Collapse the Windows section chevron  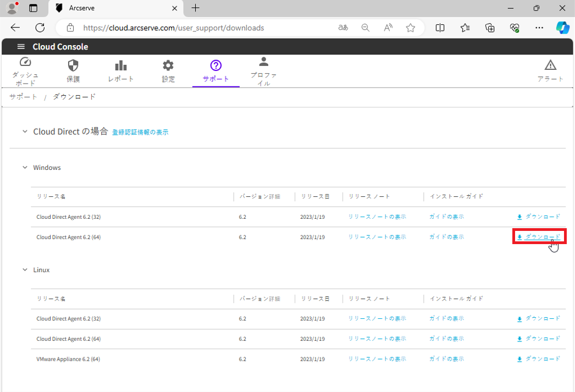pos(25,168)
